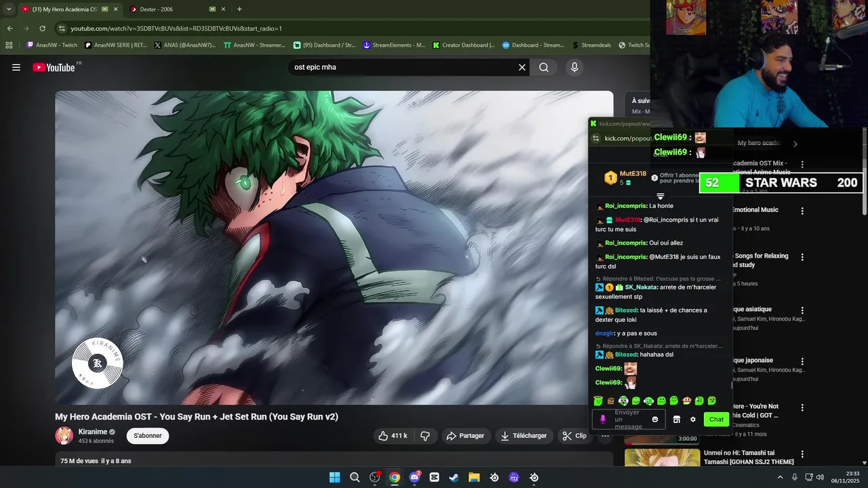Open the 'AnasNW - Twitch' bookmark
This screenshot has height=488, width=868.
pyautogui.click(x=52, y=45)
